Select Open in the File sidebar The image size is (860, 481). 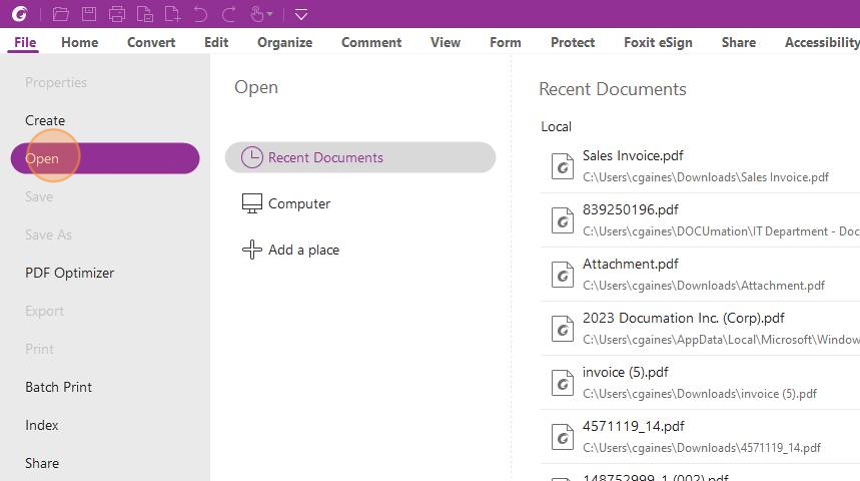[105, 158]
